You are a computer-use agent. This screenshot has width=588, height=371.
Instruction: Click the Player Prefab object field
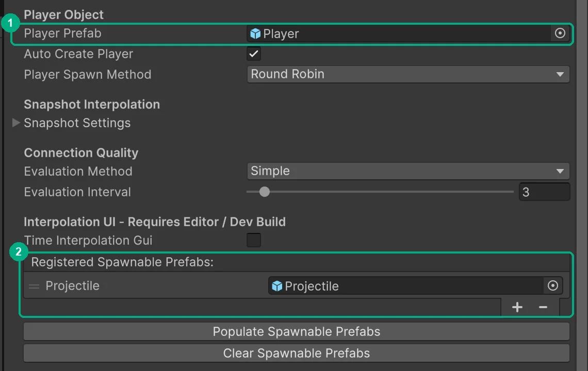[x=408, y=33]
